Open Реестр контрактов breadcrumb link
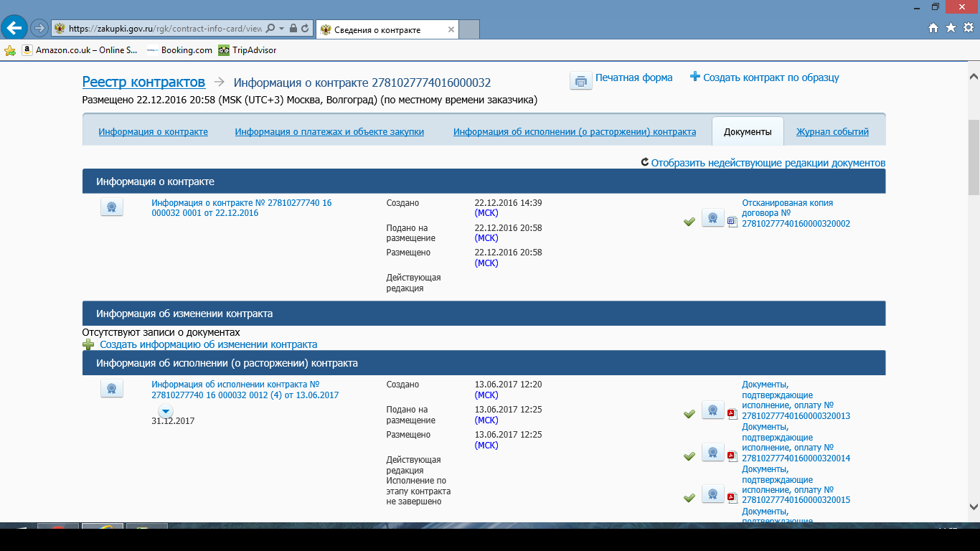980x551 pixels. (143, 82)
